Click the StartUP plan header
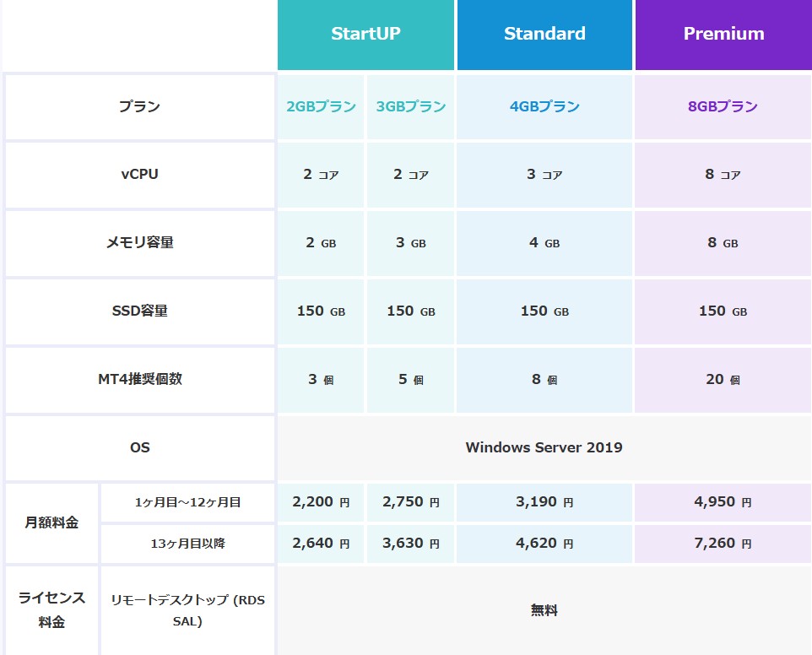 365,35
